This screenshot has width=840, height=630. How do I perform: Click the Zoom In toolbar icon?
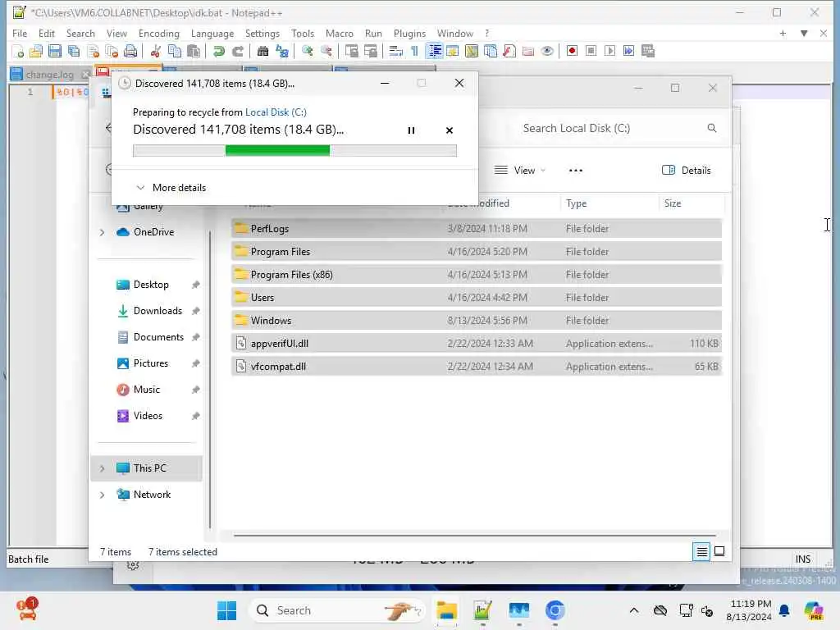pos(308,51)
